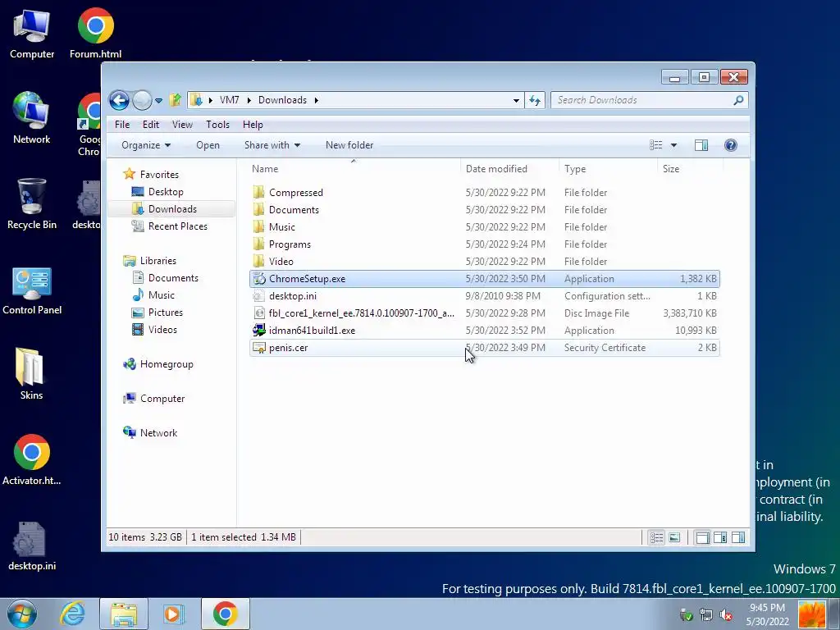This screenshot has width=840, height=630.
Task: Select the Programs folder icon
Action: coord(258,244)
